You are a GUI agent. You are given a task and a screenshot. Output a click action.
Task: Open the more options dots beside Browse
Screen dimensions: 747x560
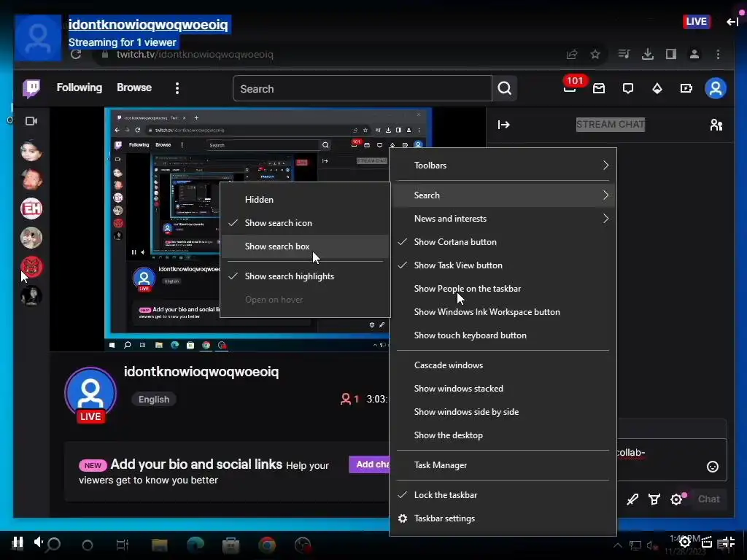coord(177,88)
